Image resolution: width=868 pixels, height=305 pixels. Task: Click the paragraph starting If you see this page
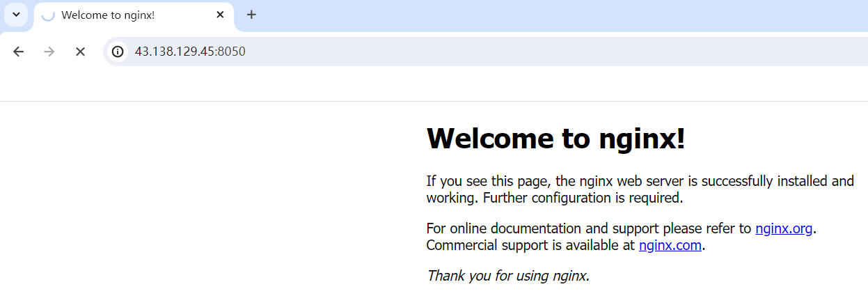click(640, 189)
